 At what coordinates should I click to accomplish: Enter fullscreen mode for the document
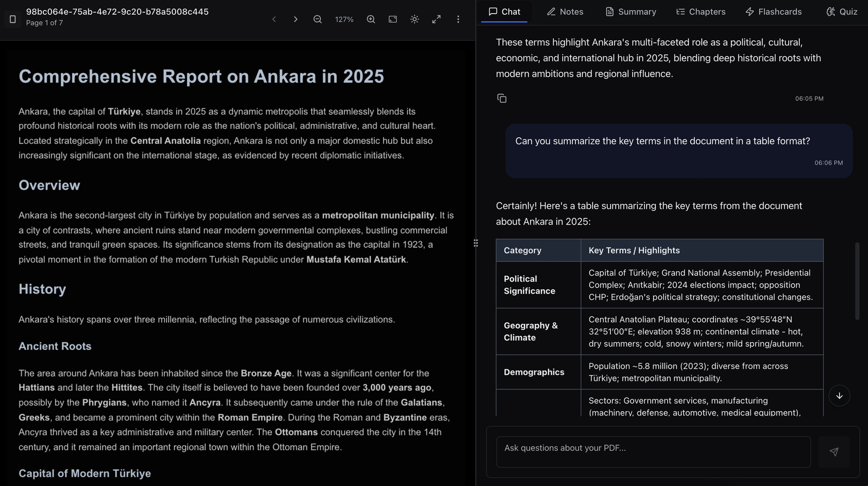click(436, 20)
